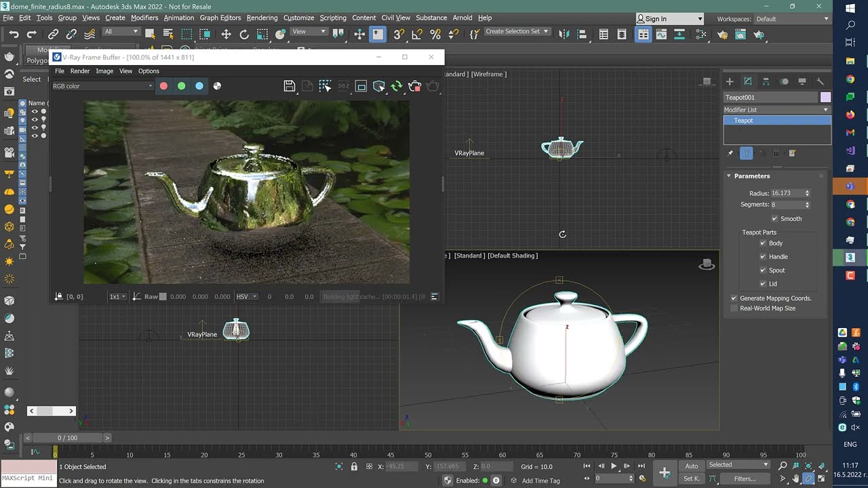This screenshot has height=488, width=868.
Task: Uncheck the Smooth checkbox
Action: click(774, 219)
